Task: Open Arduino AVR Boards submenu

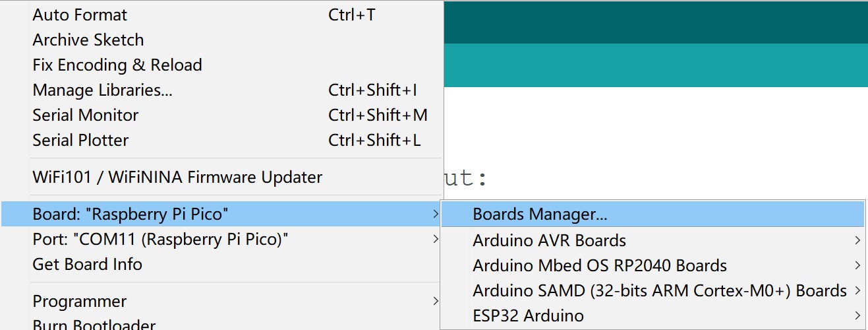Action: pyautogui.click(x=652, y=240)
